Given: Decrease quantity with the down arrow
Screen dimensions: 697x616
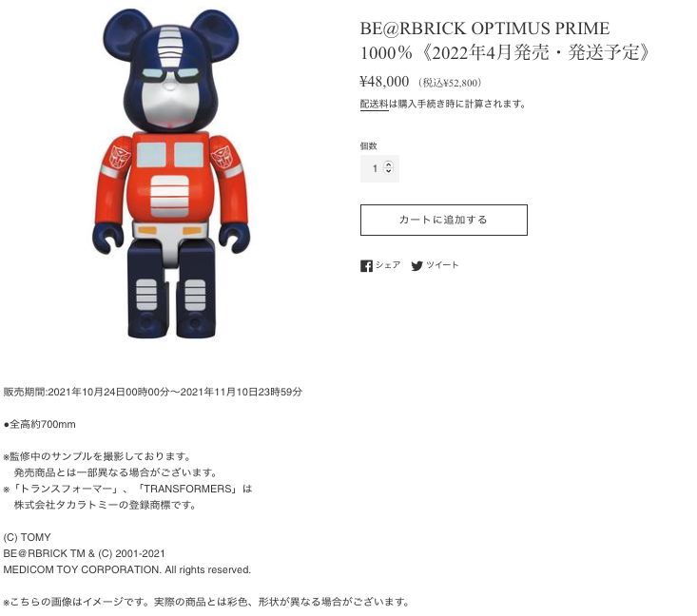Looking at the screenshot, I should coord(389,171).
